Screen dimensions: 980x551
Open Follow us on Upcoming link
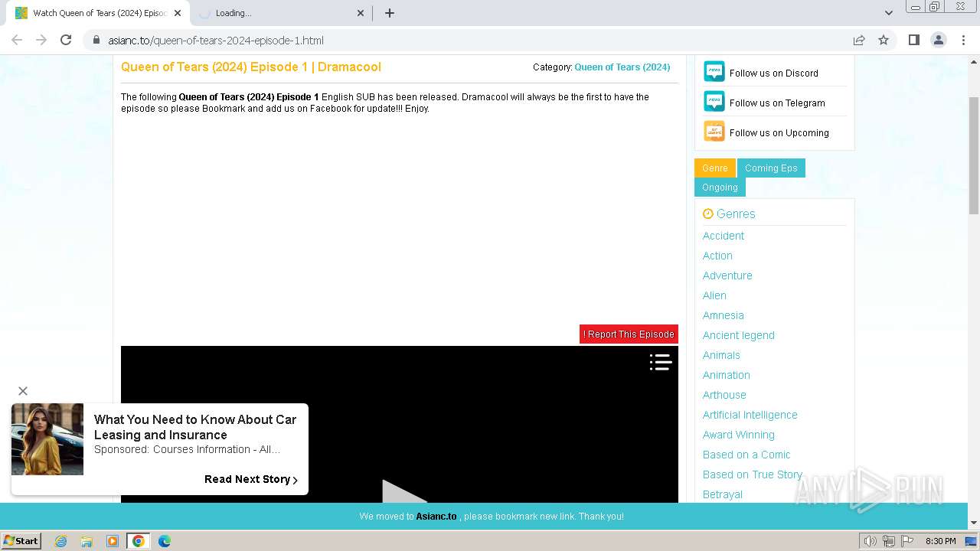(779, 133)
